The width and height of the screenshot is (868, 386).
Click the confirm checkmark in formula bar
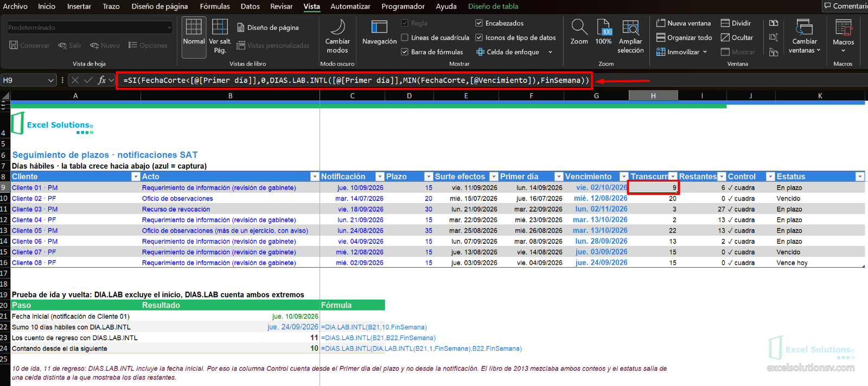coord(88,80)
